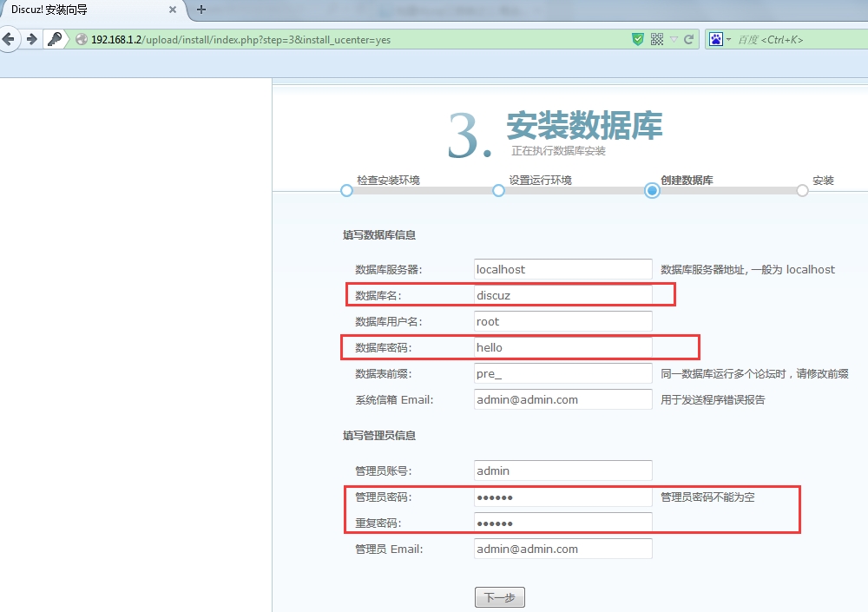Open search engine selector dropdown arrow
Viewport: 868px width, 612px height.
coord(728,39)
